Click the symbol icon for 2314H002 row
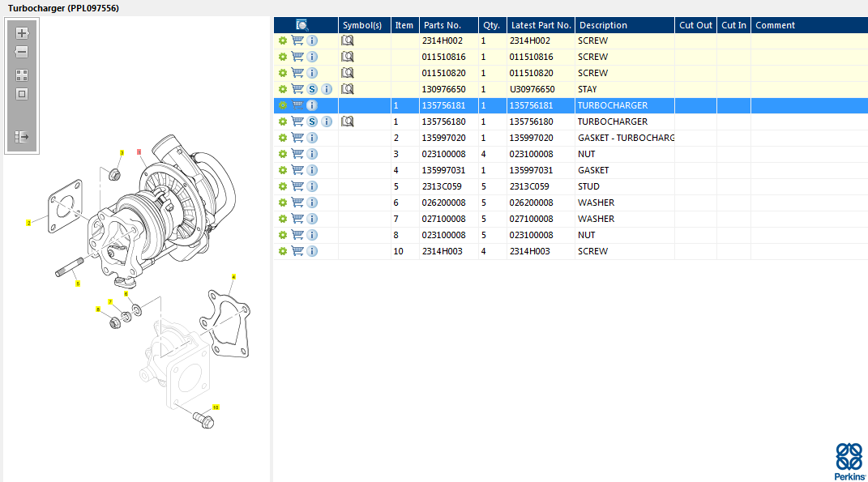868x482 pixels. coord(347,41)
